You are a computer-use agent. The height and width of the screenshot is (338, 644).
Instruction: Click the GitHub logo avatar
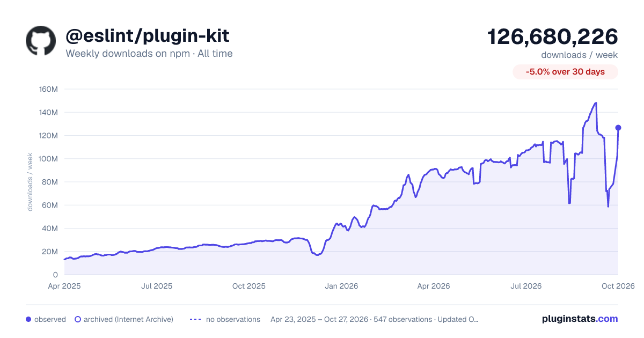point(41,41)
